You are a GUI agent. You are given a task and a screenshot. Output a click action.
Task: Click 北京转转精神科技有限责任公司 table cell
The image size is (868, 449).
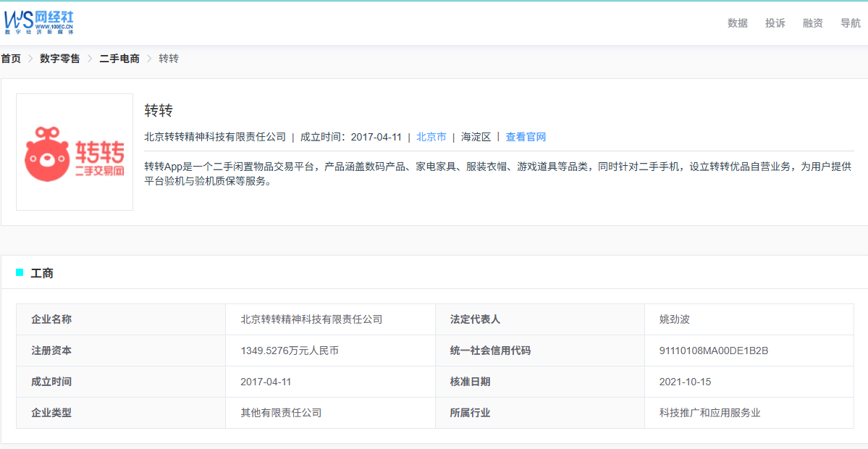click(331, 319)
